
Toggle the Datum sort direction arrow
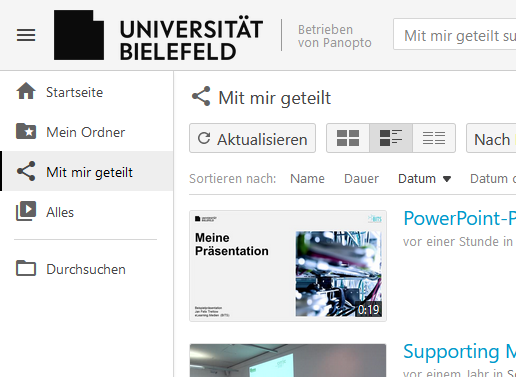point(447,179)
